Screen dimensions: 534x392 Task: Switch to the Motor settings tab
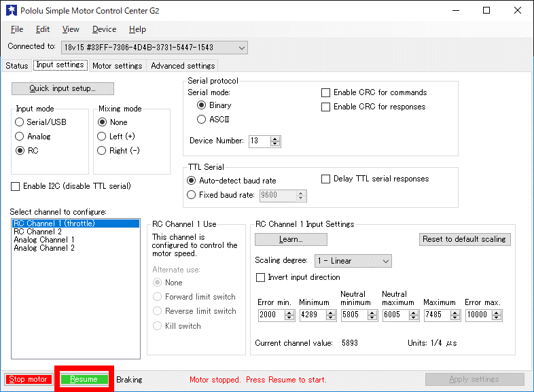[117, 66]
